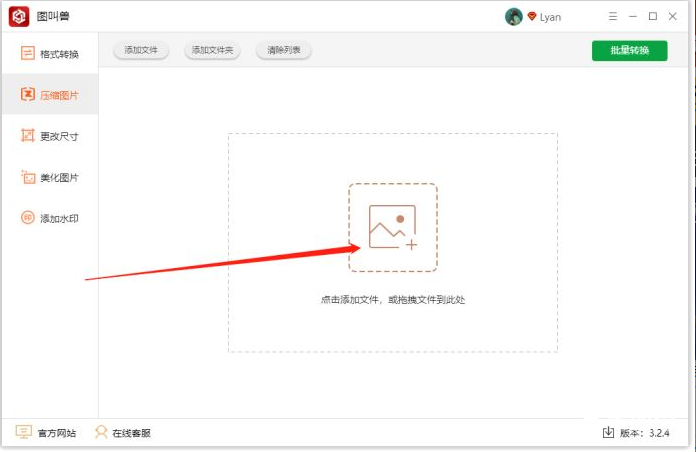This screenshot has width=696, height=452.
Task: Click the VIP diamond badge icon
Action: pyautogui.click(x=532, y=17)
